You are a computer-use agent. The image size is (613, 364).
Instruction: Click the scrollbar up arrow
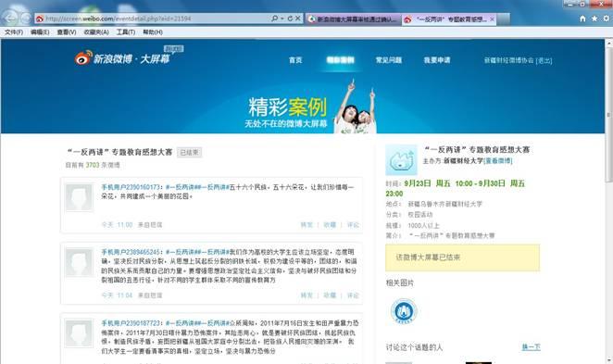tap(608, 42)
